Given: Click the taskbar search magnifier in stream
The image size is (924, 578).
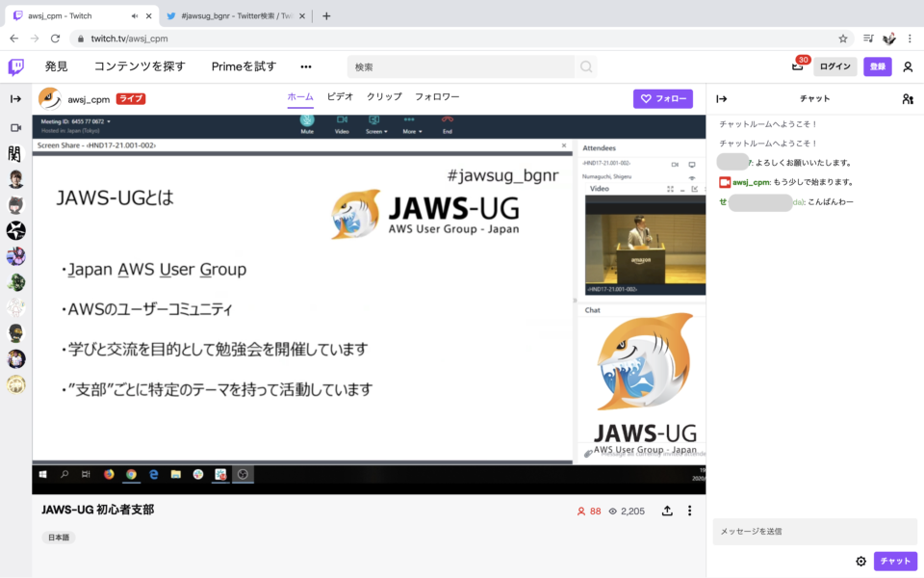Looking at the screenshot, I should [x=64, y=474].
